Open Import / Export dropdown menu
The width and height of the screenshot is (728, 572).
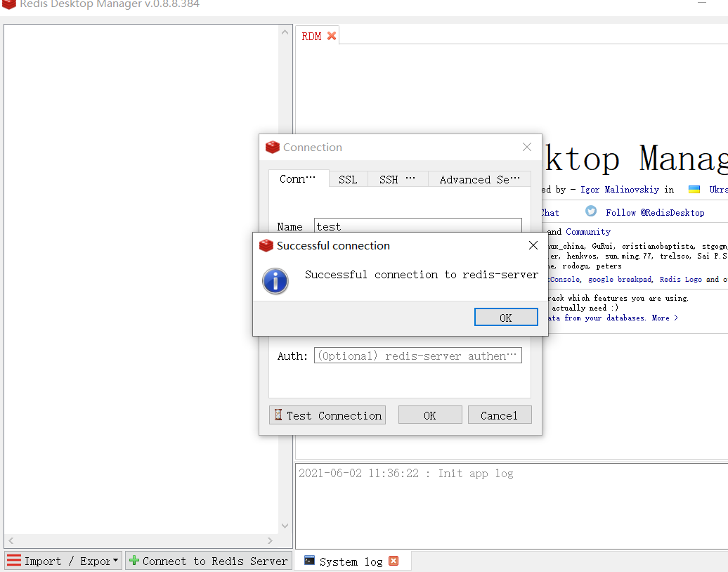(63, 561)
